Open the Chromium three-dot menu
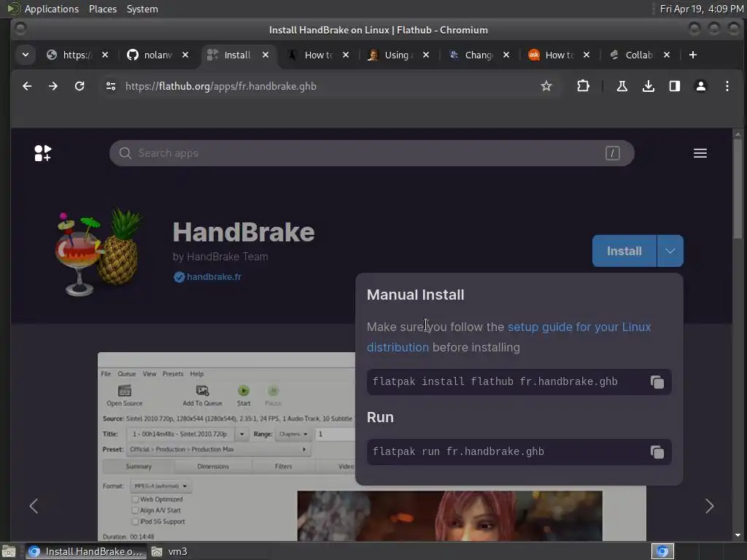 [x=727, y=86]
